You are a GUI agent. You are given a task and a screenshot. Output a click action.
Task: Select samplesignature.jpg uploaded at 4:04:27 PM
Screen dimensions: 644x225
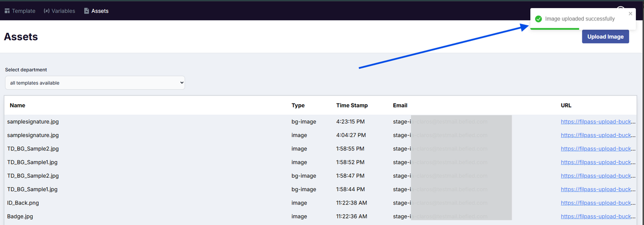click(x=33, y=135)
